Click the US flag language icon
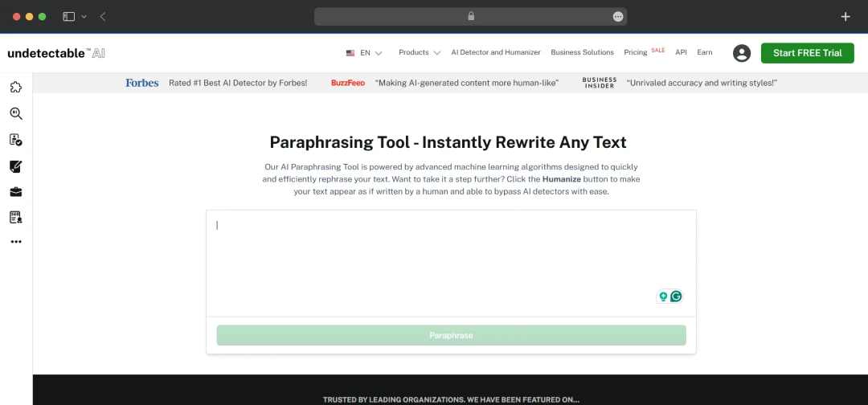This screenshot has width=868, height=405. 350,53
